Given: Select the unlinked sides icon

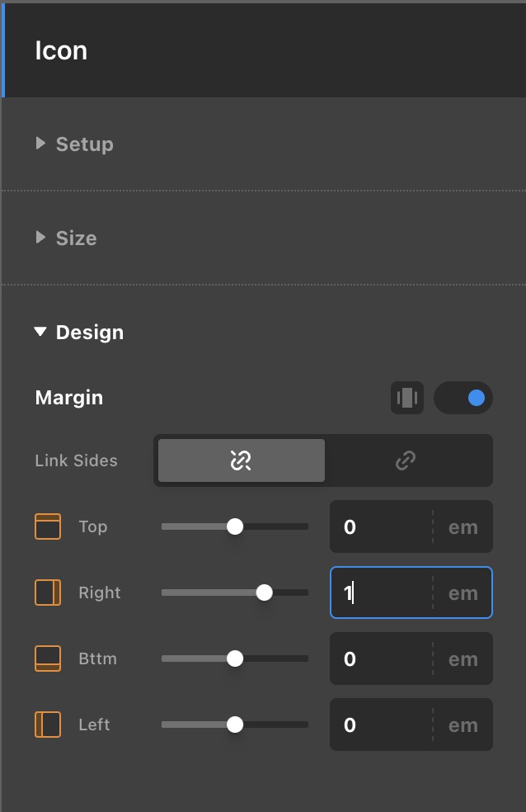Looking at the screenshot, I should (241, 460).
